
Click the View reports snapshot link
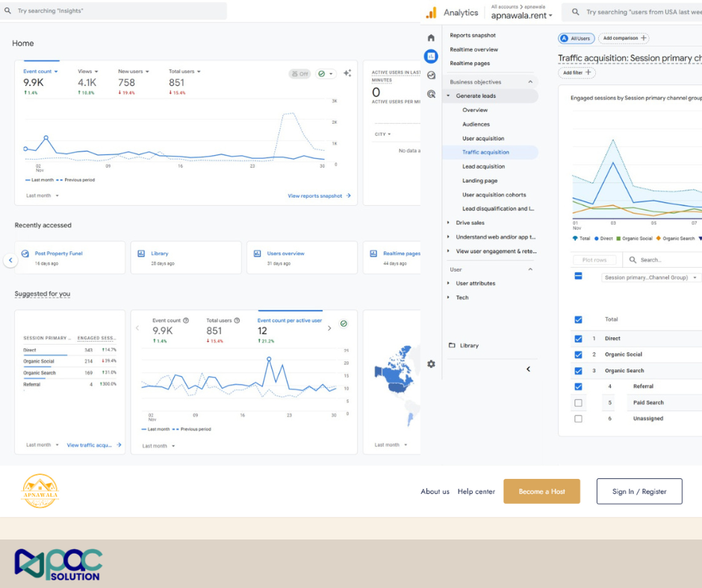click(319, 196)
